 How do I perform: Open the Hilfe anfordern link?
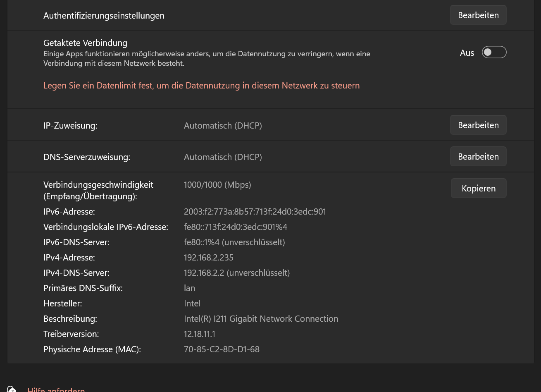coord(56,390)
